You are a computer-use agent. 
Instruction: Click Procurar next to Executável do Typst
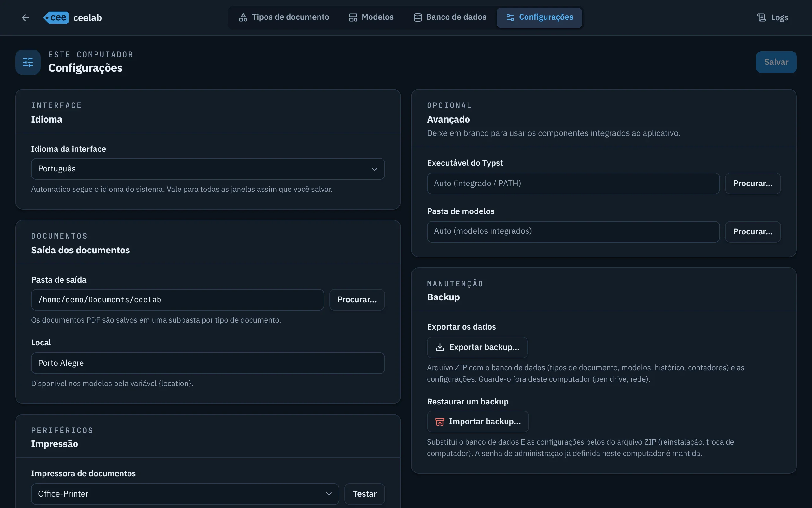tap(753, 184)
